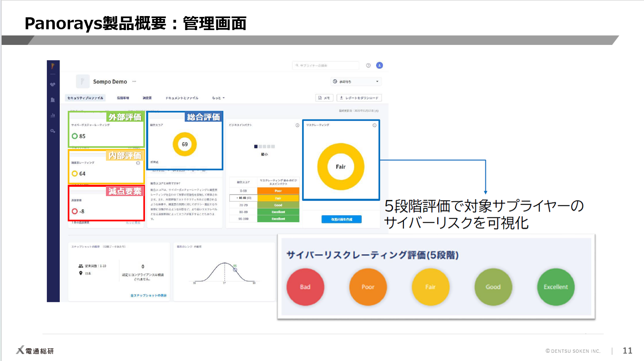Viewport: 644px width, 361px height.
Task: Open the help question mark icon
Action: click(368, 66)
